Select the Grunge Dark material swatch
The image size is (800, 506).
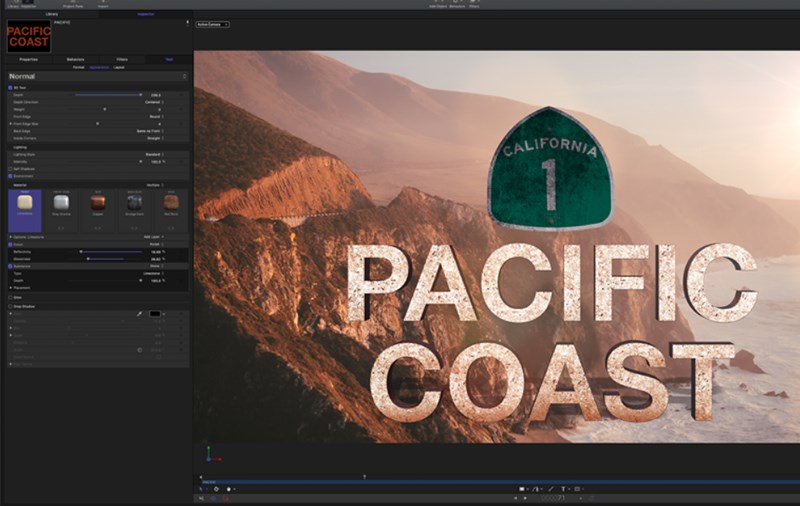[135, 203]
